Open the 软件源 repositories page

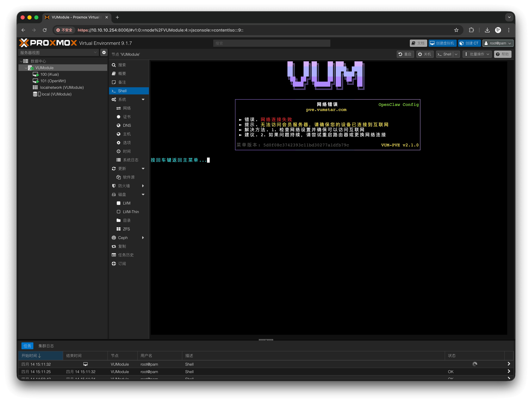click(129, 178)
